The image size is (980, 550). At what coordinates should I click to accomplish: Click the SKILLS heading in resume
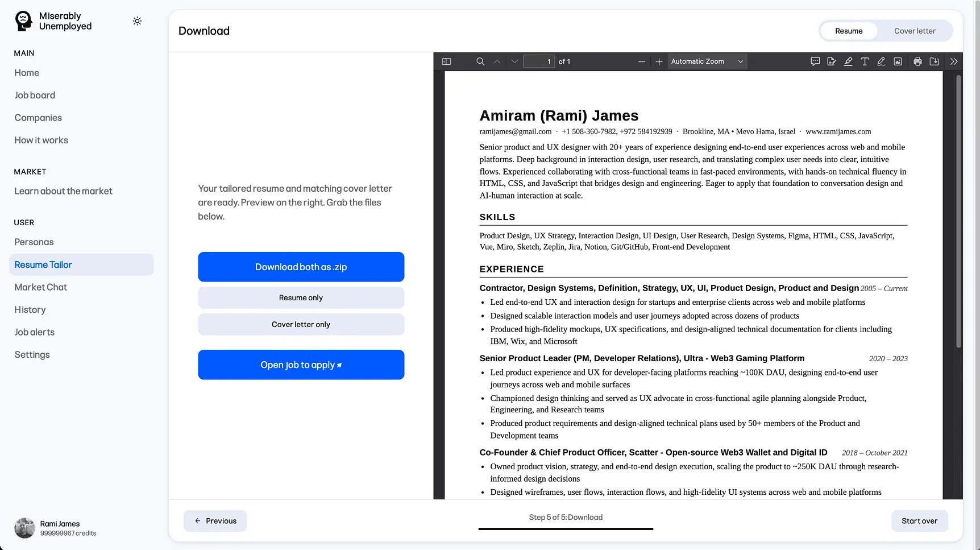[x=497, y=217]
